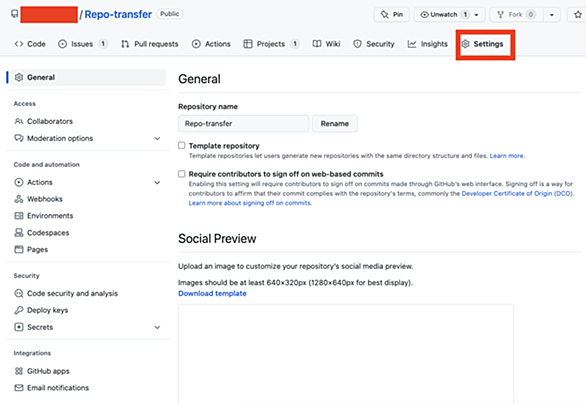Viewport: 586px width, 404px height.
Task: Click the repository icon beside the owner name
Action: coord(14,14)
